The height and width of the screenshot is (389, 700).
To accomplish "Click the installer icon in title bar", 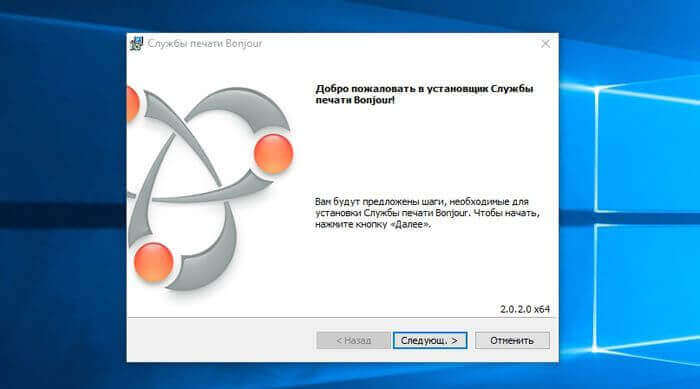I will click(136, 44).
